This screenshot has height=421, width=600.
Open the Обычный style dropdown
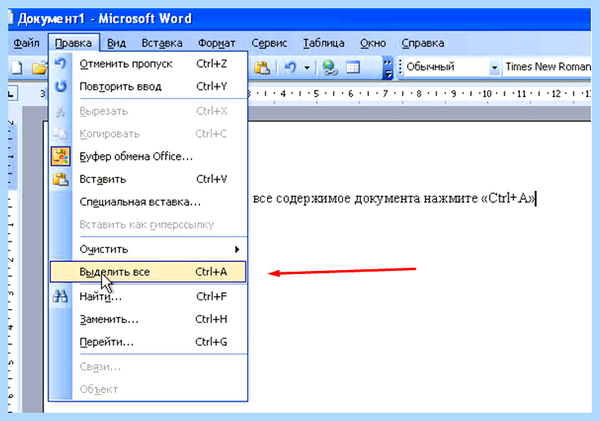click(494, 68)
